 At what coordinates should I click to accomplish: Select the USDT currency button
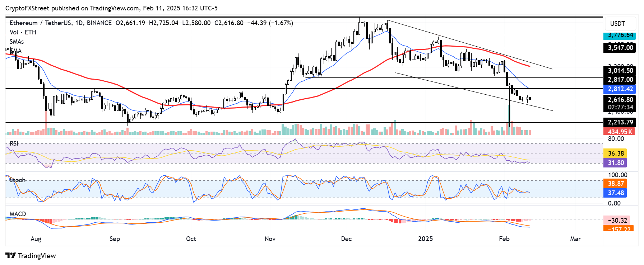coord(618,24)
